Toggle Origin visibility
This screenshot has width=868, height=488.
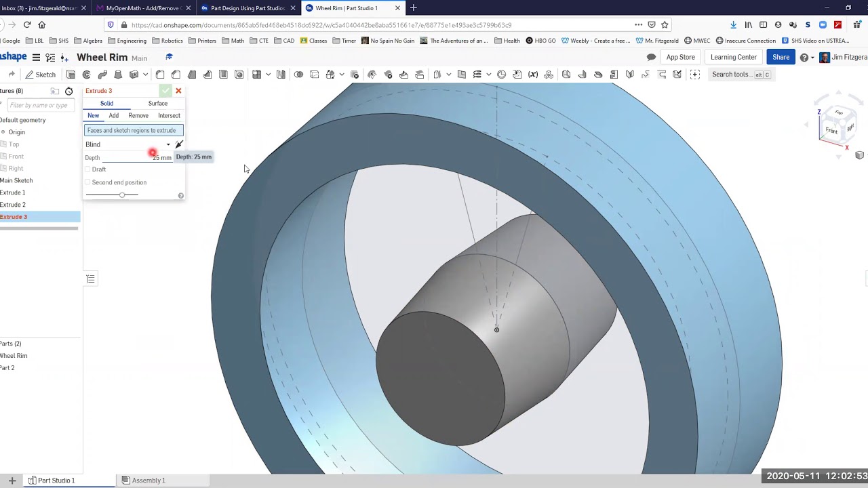pyautogui.click(x=3, y=132)
